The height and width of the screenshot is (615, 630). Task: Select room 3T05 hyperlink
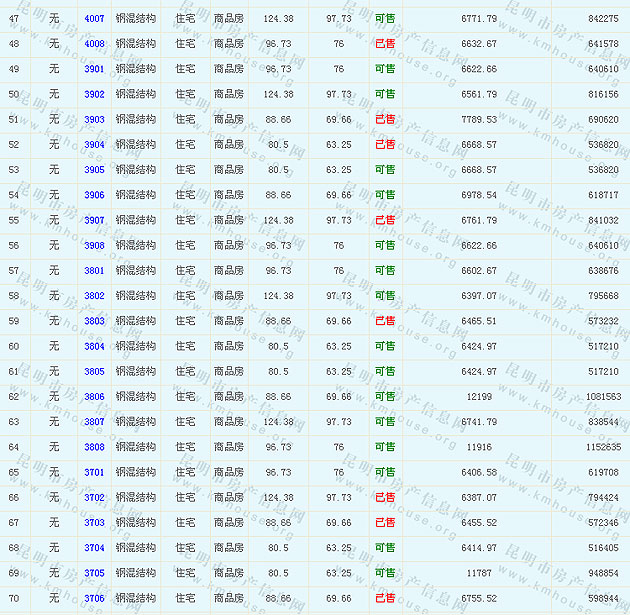point(94,573)
